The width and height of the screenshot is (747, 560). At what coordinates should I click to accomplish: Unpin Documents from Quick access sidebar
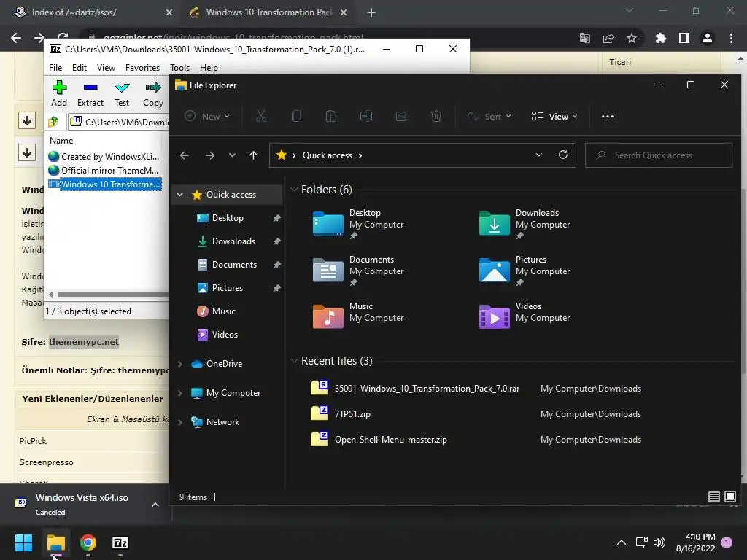pos(276,265)
